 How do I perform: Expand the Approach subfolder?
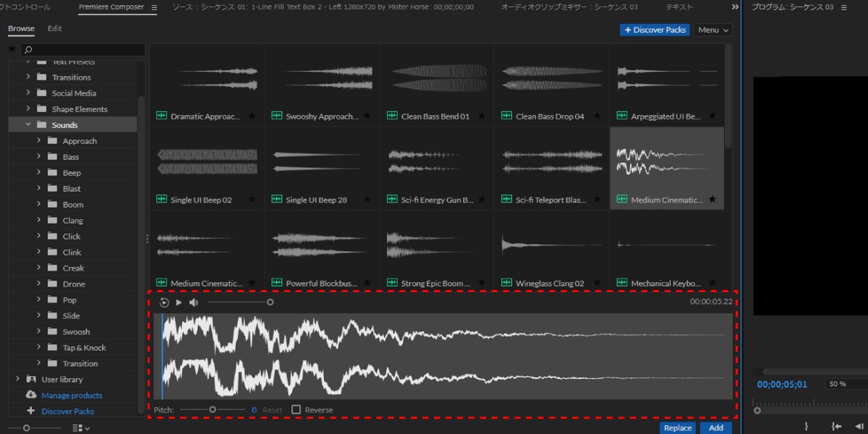pyautogui.click(x=38, y=140)
